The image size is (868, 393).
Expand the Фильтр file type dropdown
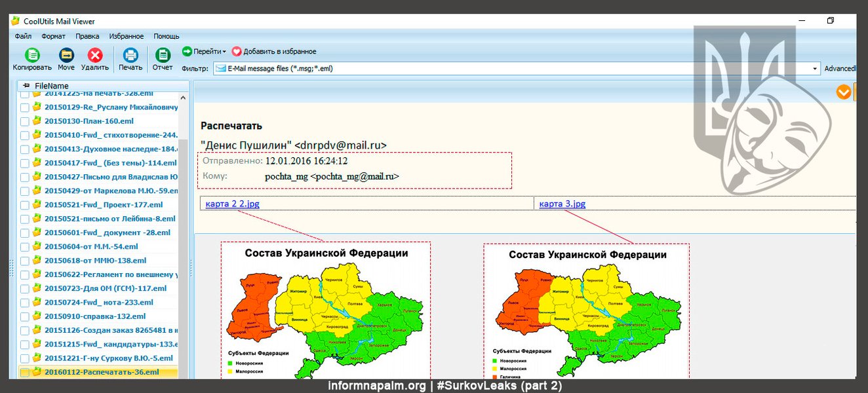click(815, 69)
